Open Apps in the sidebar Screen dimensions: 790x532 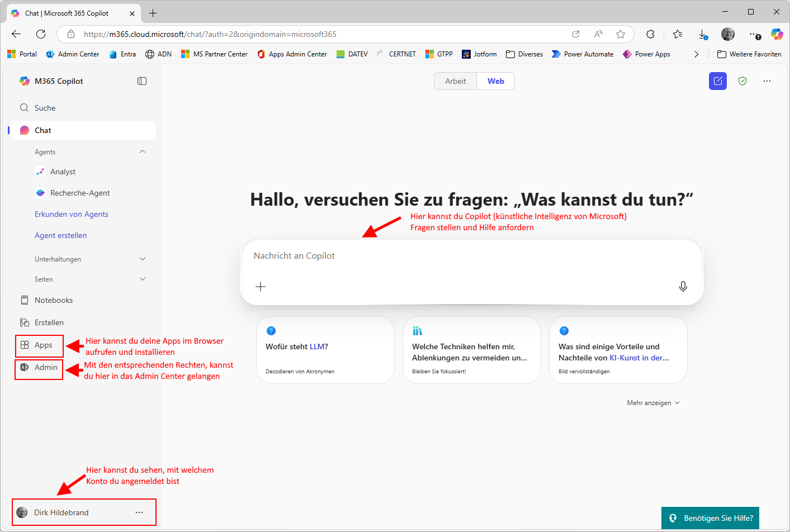coord(42,345)
